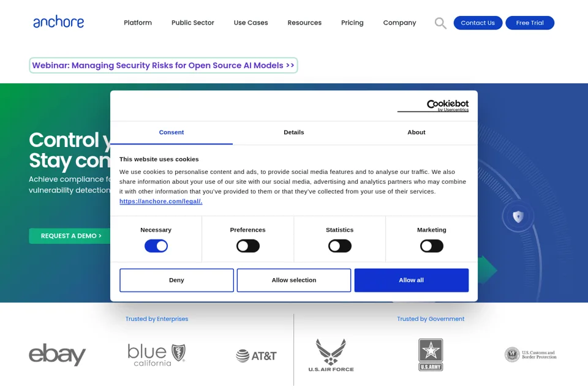Screen dimensions: 588x392
Task: Open the Company menu
Action: tap(399, 23)
